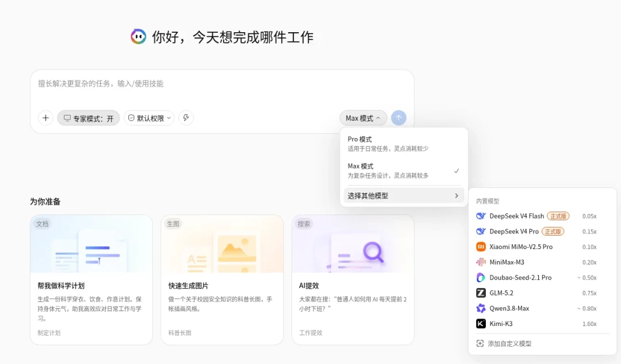Expand 选择其他模型 submenu arrow
The height and width of the screenshot is (364, 621).
(457, 196)
